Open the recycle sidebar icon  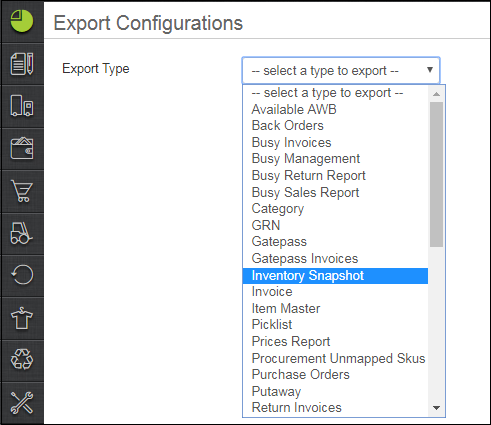click(x=22, y=360)
